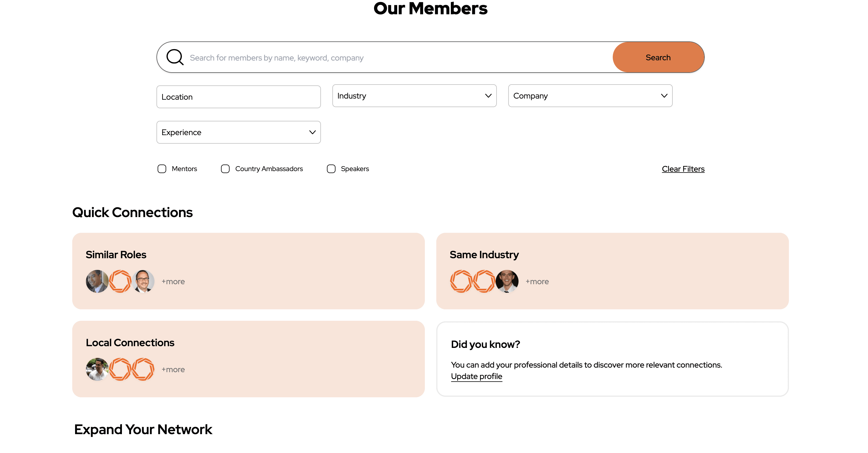Check the Speakers filter box
Viewport: 868px width, 453px height.
(x=331, y=169)
